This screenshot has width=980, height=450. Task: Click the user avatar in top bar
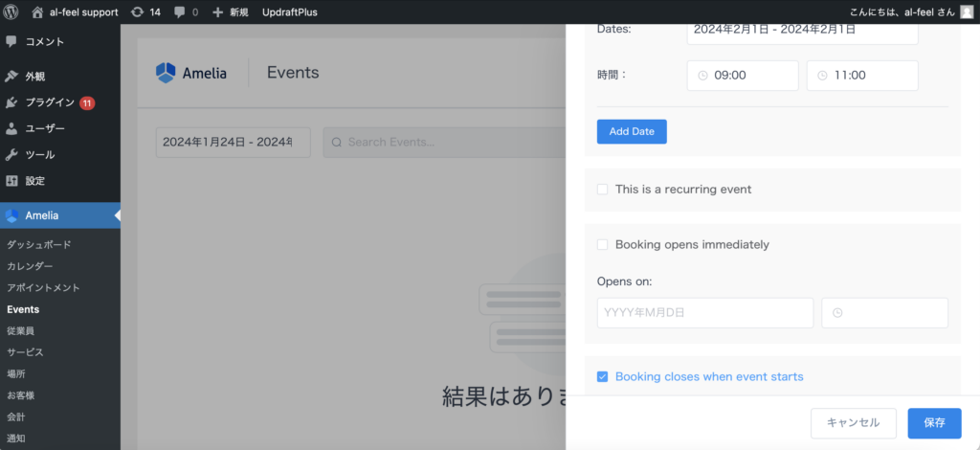(967, 12)
